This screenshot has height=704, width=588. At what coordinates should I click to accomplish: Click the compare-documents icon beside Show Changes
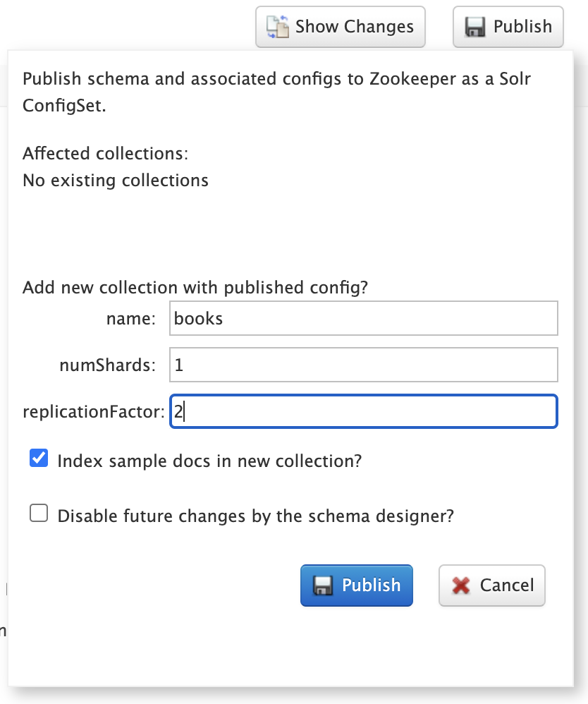[x=278, y=28]
